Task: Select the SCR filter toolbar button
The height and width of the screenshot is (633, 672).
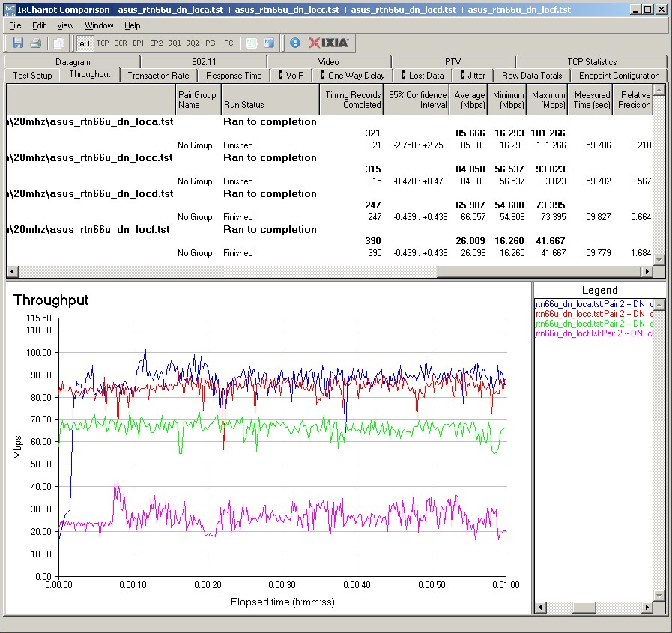Action: point(121,43)
